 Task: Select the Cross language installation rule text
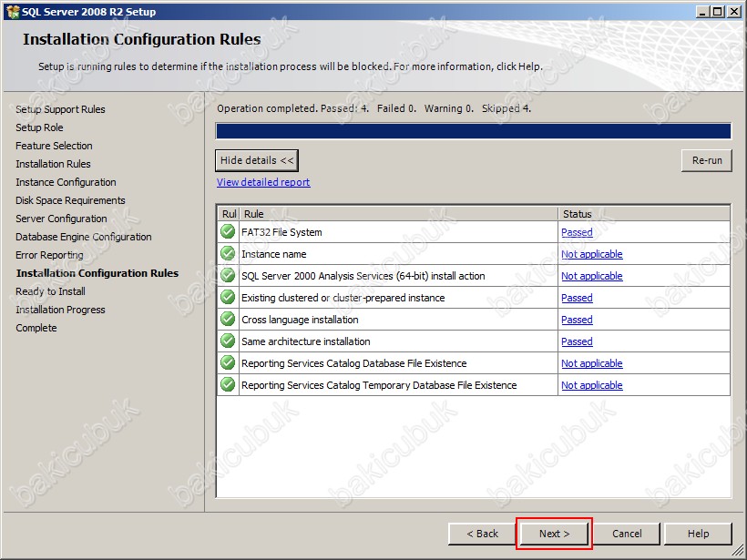point(300,320)
